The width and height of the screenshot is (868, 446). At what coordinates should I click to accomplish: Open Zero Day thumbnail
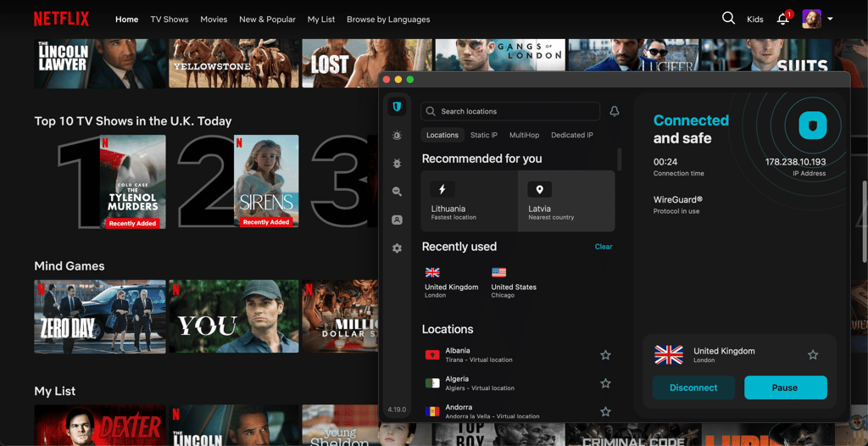pyautogui.click(x=100, y=316)
